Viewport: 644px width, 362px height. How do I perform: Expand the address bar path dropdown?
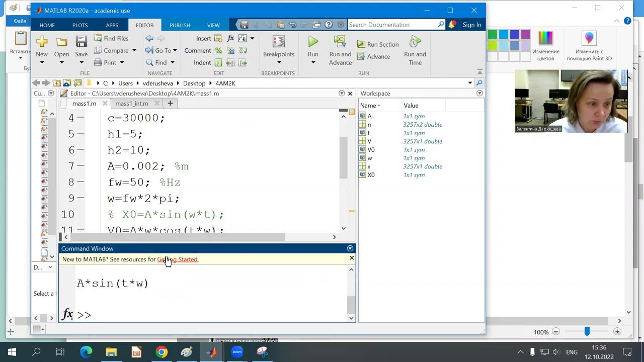coord(470,83)
